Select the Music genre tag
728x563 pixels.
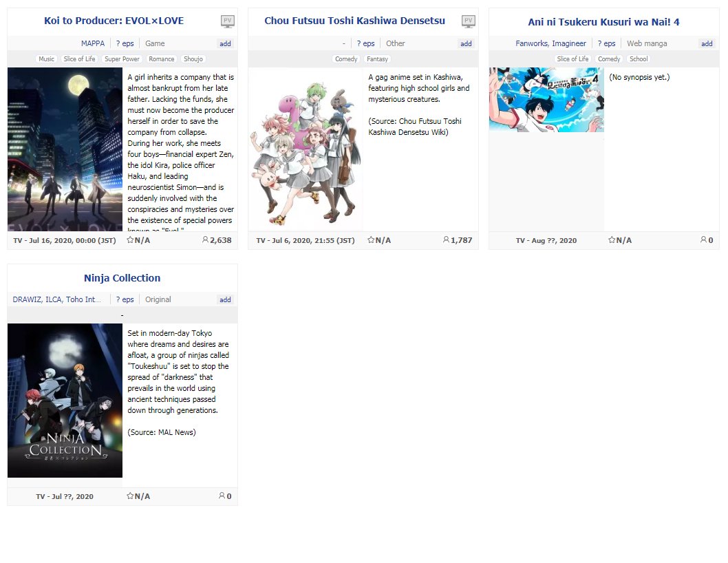[x=46, y=59]
